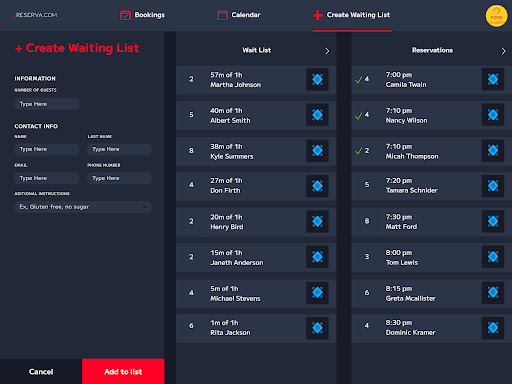Select Dominic Kramer's 8:30 pm reservation
Viewport: 512px width, 384px height.
pyautogui.click(x=431, y=328)
